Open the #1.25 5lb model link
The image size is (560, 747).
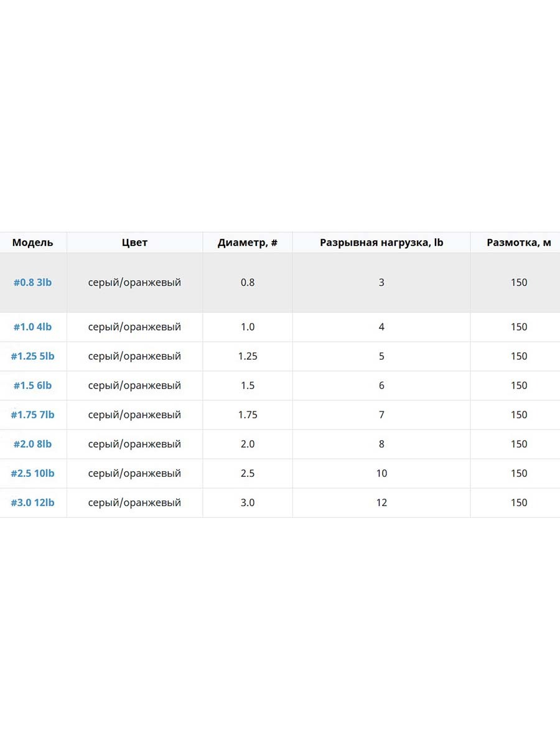pos(32,356)
